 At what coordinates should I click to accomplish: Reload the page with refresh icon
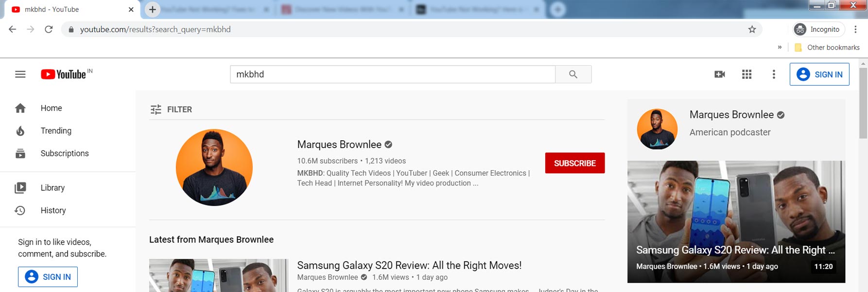[49, 29]
